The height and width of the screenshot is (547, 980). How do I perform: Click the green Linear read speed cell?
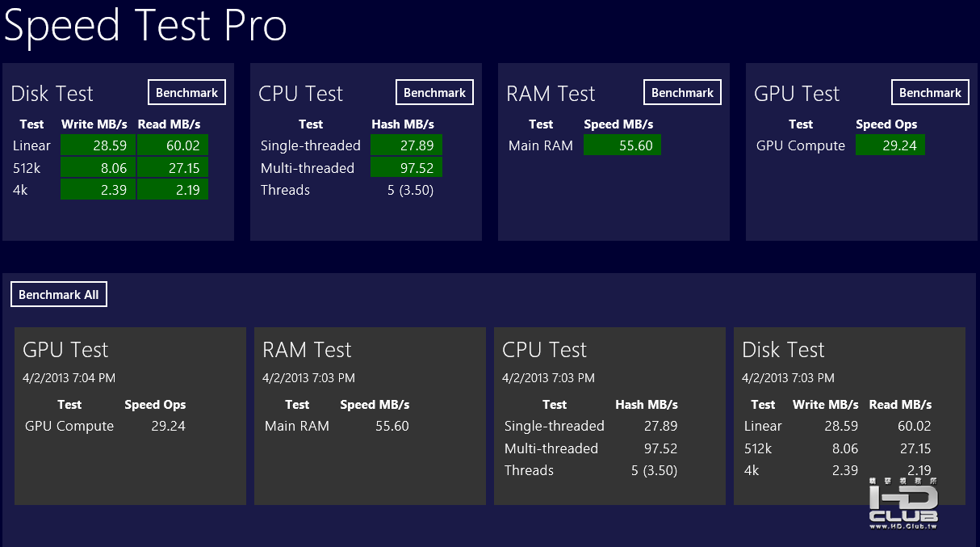[173, 145]
